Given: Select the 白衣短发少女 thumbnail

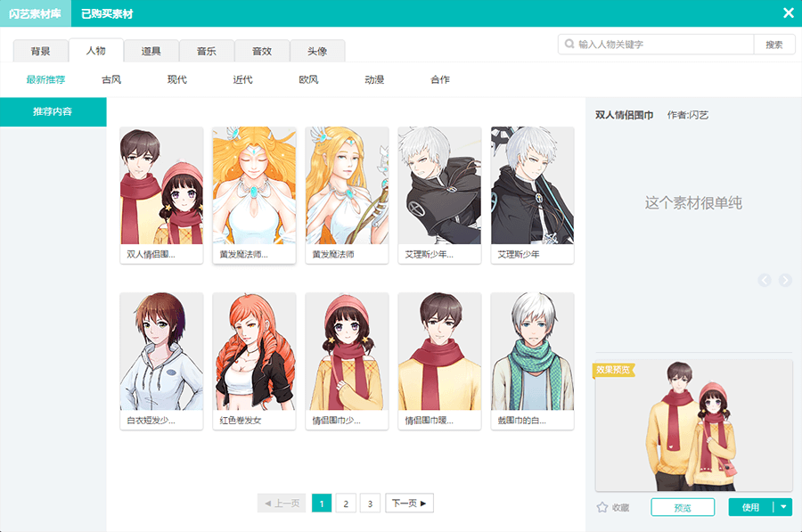Looking at the screenshot, I should point(161,361).
